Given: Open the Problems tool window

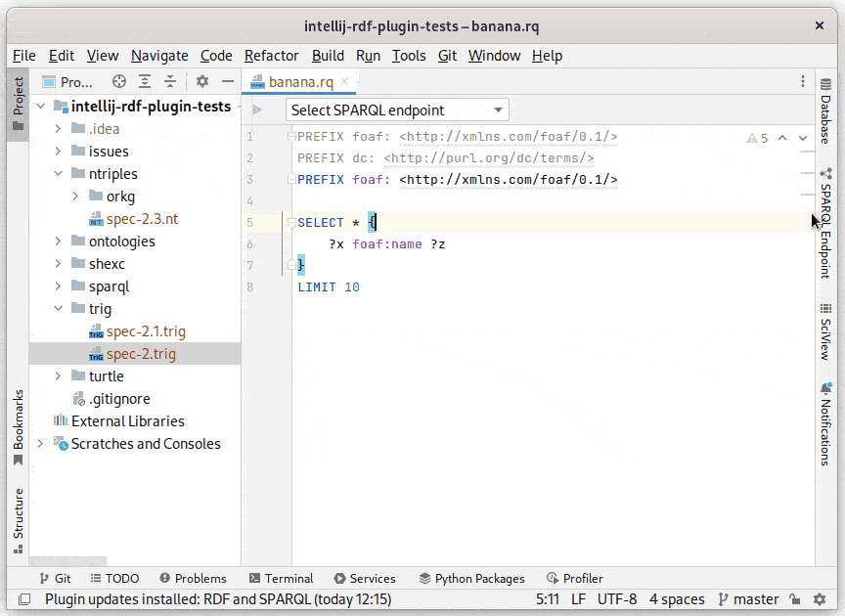Looking at the screenshot, I should coord(193,578).
